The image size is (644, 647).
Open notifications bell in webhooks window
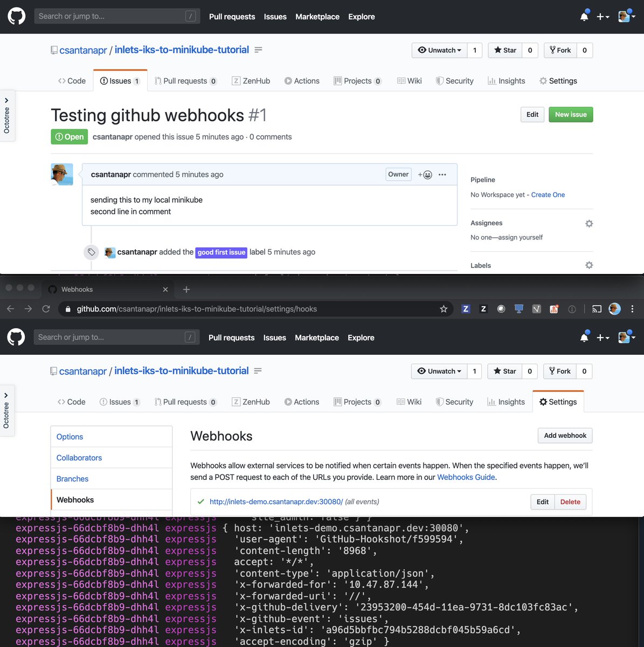584,337
